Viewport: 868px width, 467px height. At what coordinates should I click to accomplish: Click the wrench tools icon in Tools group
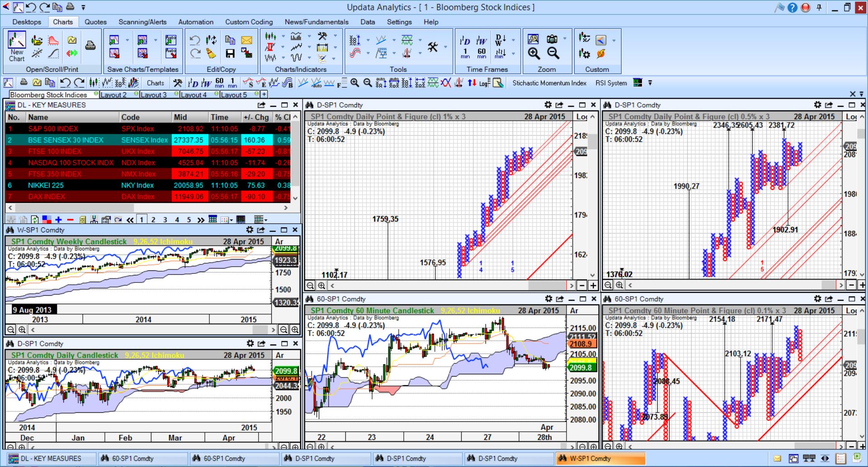point(433,47)
